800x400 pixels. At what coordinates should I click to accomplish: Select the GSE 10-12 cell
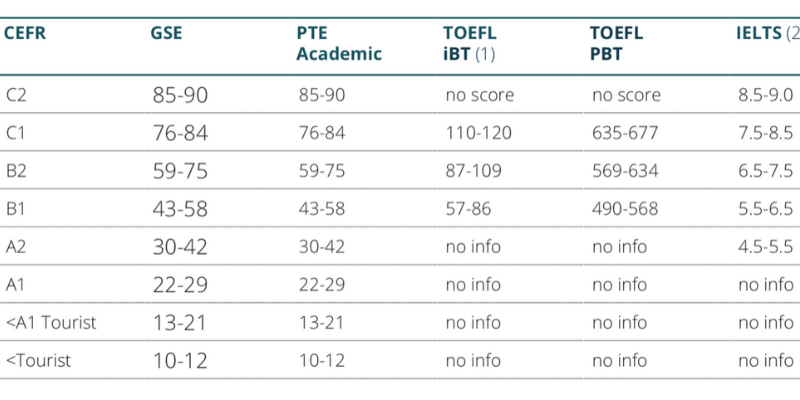pos(180,361)
